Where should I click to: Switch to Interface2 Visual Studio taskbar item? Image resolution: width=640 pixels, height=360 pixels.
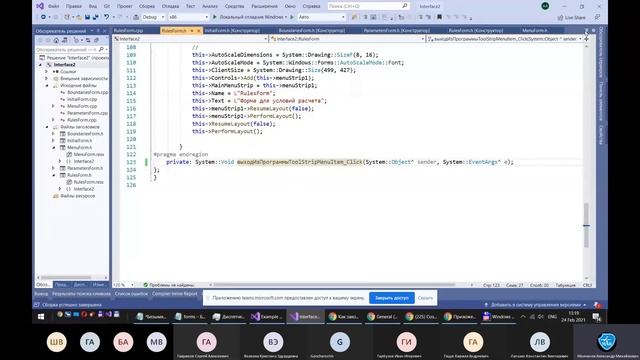coord(305,316)
